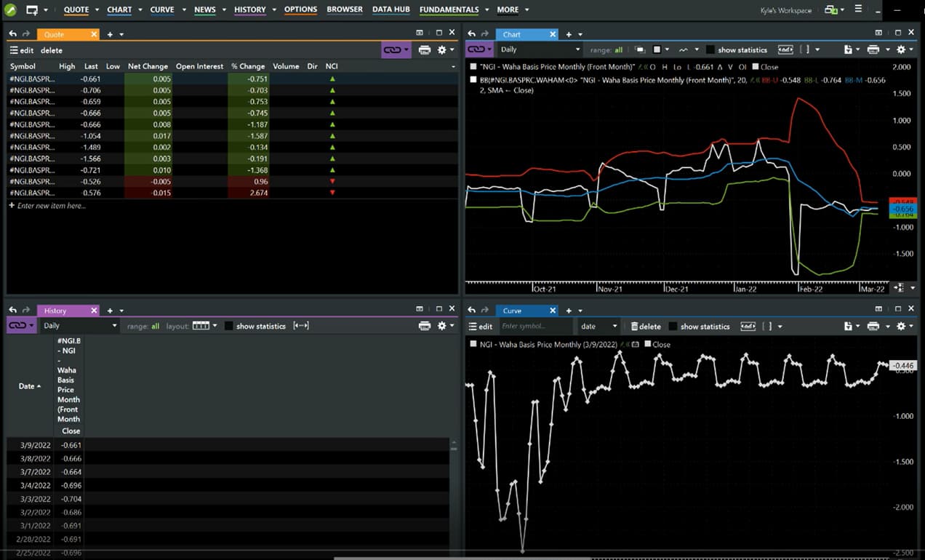The width and height of the screenshot is (925, 560).
Task: Click the delete button in the Quote panel
Action: point(52,50)
